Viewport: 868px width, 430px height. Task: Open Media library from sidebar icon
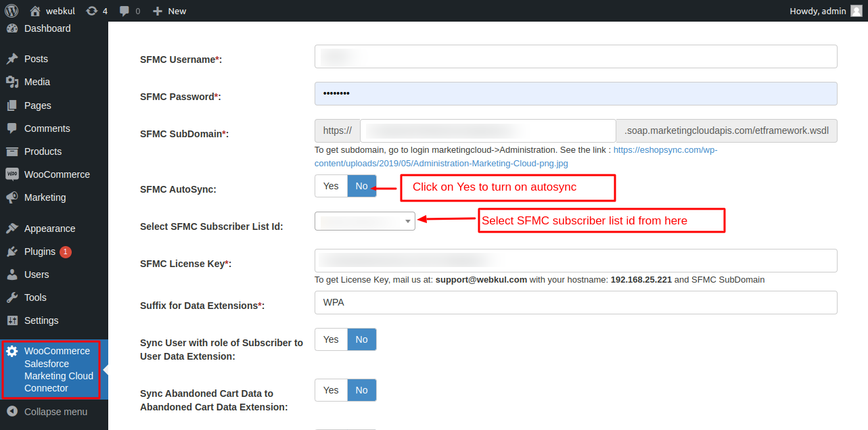[12, 82]
